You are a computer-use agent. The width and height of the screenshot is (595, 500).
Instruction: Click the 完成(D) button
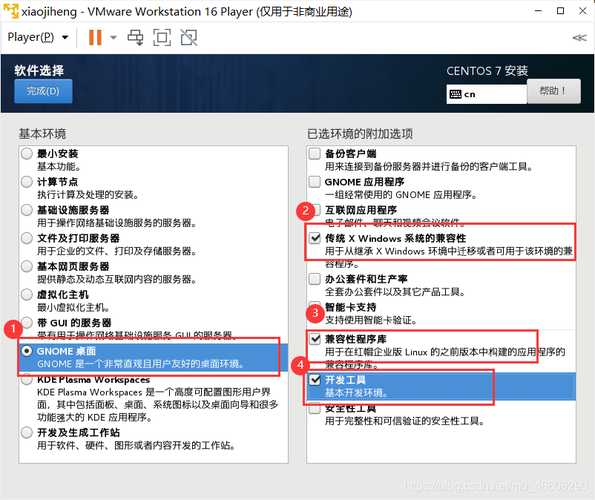[43, 91]
